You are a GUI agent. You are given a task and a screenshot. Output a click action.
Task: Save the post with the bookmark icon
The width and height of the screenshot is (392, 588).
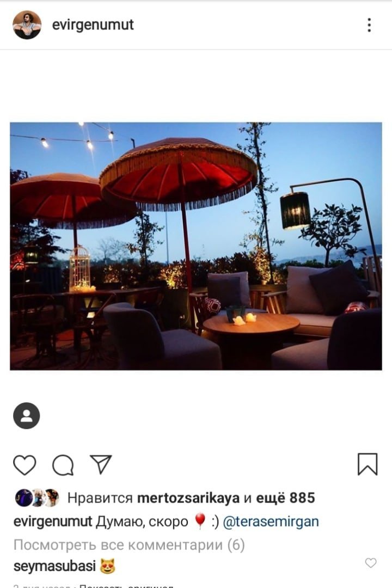tap(367, 464)
